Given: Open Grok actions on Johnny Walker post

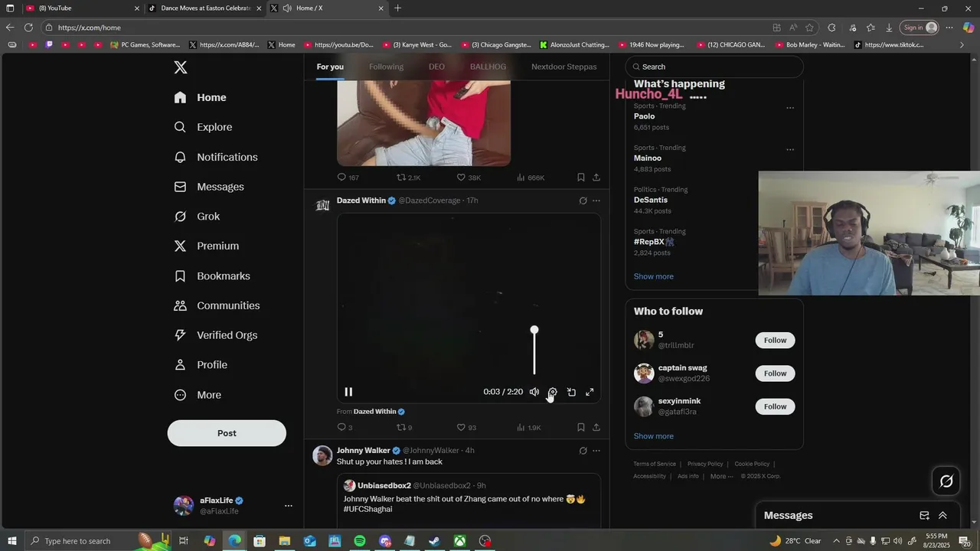Looking at the screenshot, I should [x=583, y=451].
